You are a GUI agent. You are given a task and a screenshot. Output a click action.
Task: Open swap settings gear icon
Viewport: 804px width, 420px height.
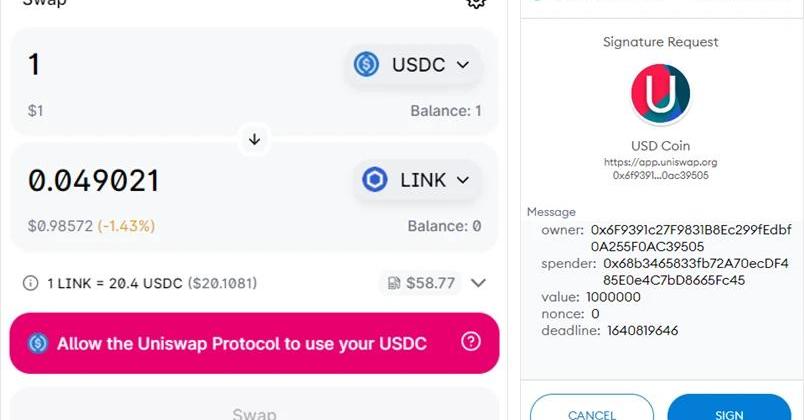[476, 3]
